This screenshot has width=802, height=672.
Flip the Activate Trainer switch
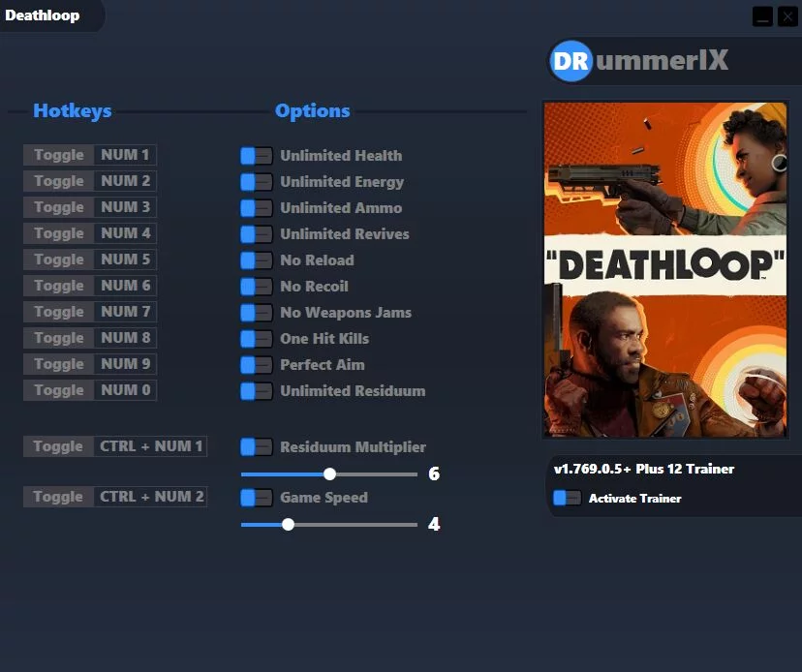click(567, 498)
